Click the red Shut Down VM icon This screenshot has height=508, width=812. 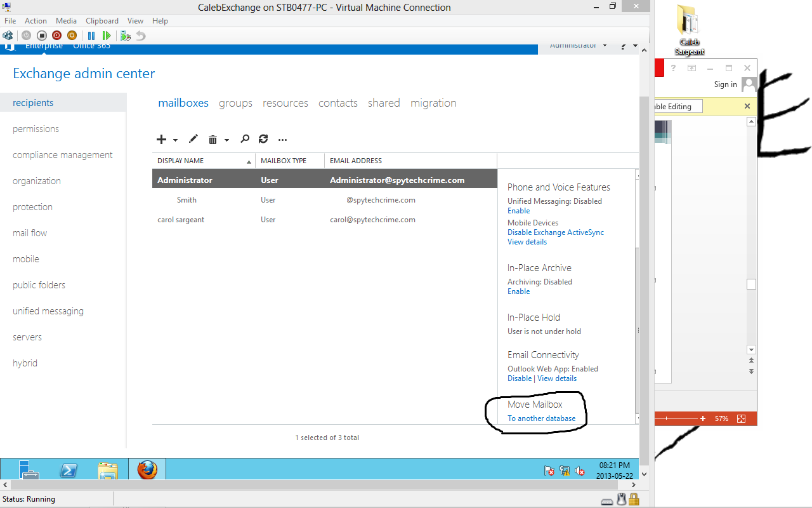[x=56, y=36]
